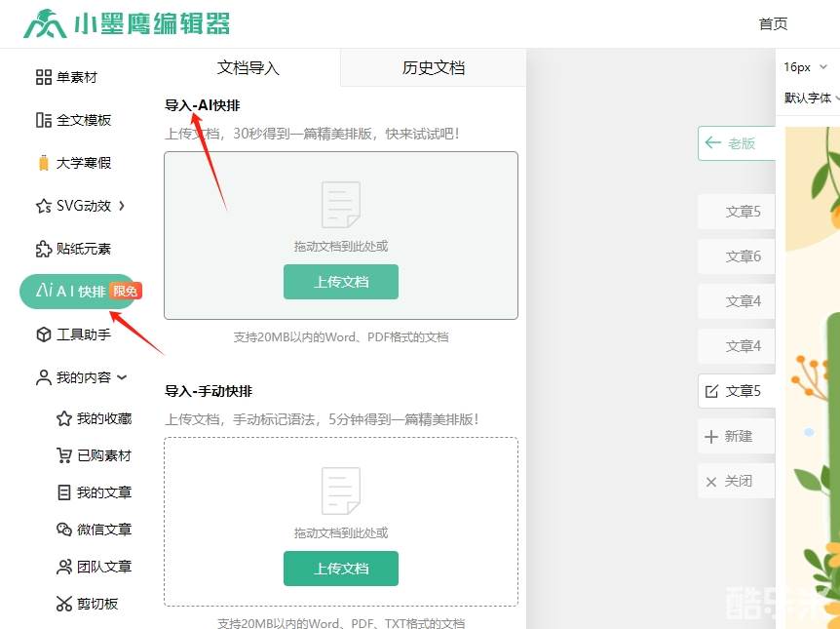Open the 默认字体 font dropdown
Screen dimensions: 840x629
click(811, 98)
